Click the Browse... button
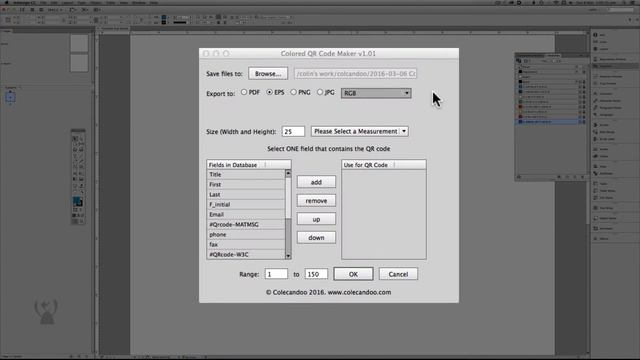The image size is (640, 360). pyautogui.click(x=268, y=74)
